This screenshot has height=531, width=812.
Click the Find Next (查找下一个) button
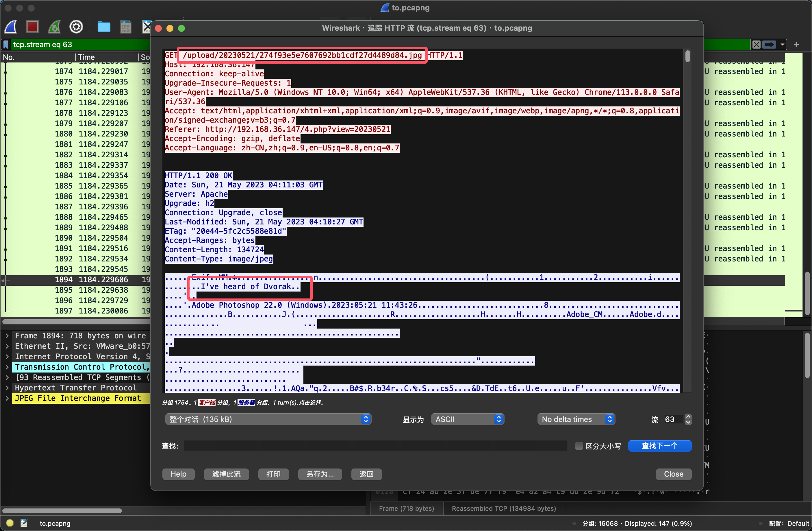click(x=659, y=446)
